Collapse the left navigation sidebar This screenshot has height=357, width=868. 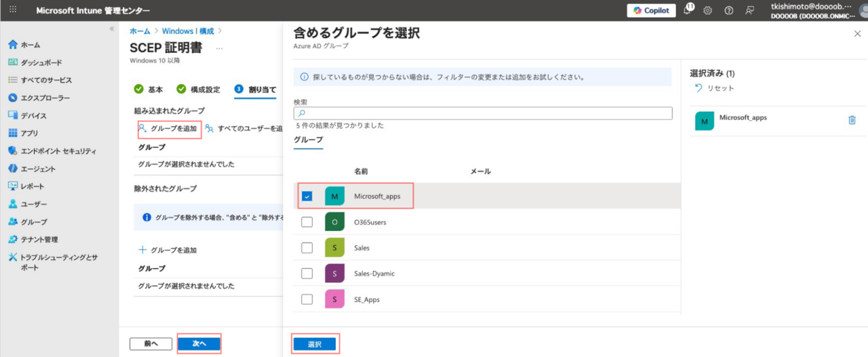pyautogui.click(x=112, y=29)
